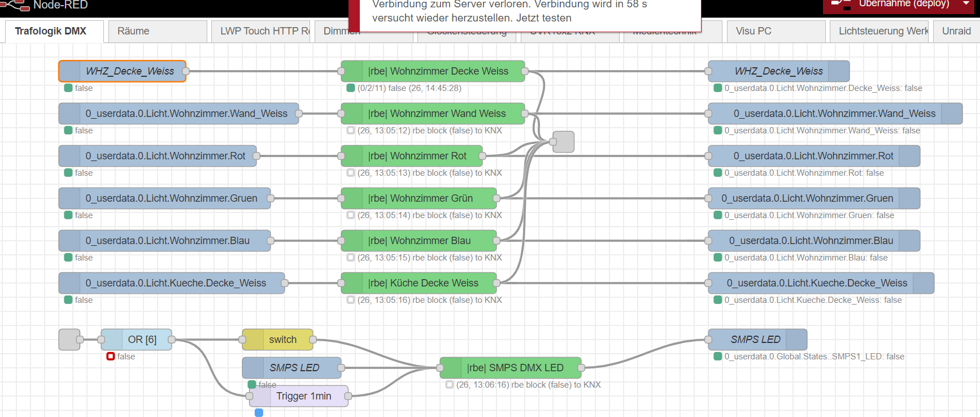This screenshot has height=417, width=980.
Task: Click icon of left Wohnzimmer.Gruen input node
Action: (x=69, y=198)
